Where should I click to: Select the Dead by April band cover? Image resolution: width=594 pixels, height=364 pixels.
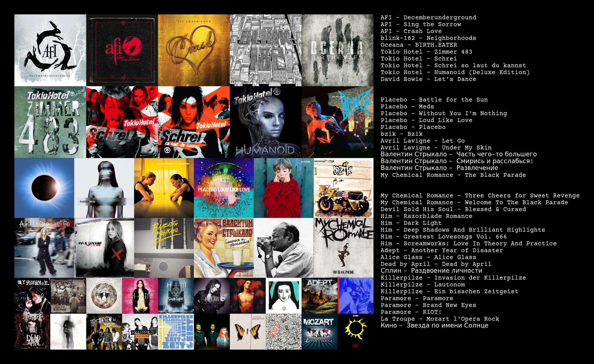click(x=32, y=331)
